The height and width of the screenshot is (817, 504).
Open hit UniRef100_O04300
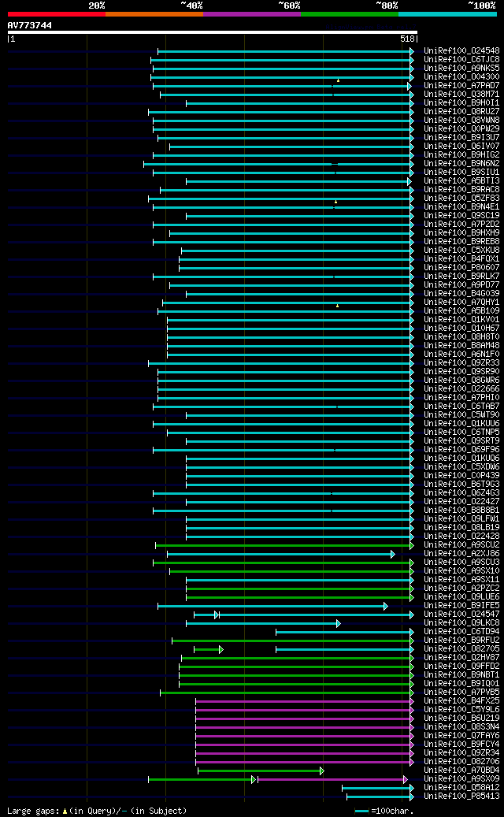[461, 77]
